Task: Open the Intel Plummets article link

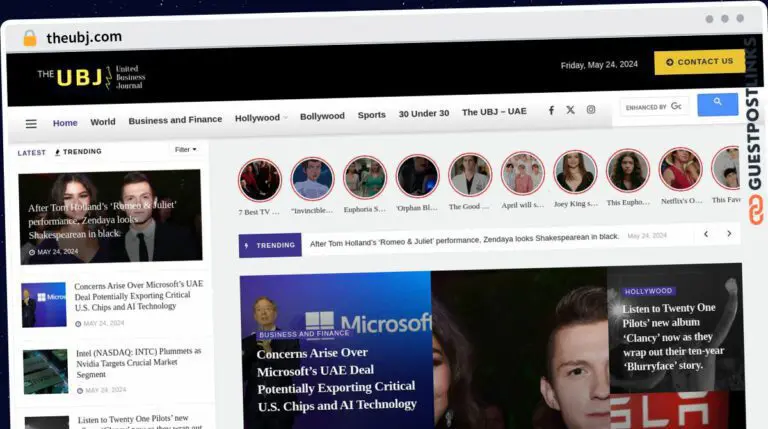Action: [x=140, y=357]
